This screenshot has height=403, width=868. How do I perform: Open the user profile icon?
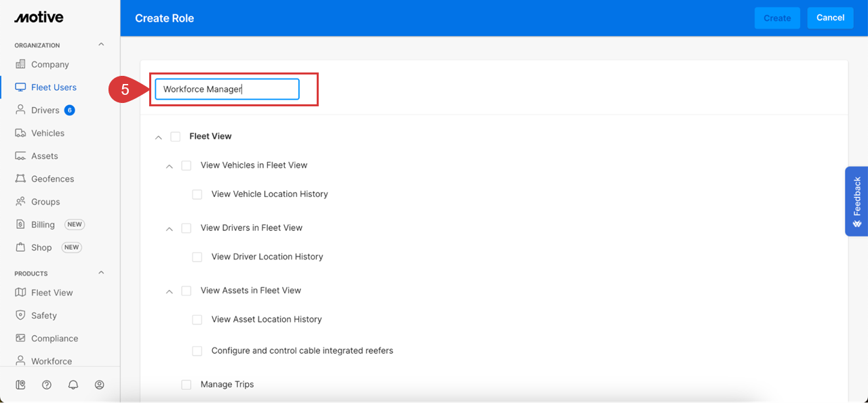tap(100, 385)
